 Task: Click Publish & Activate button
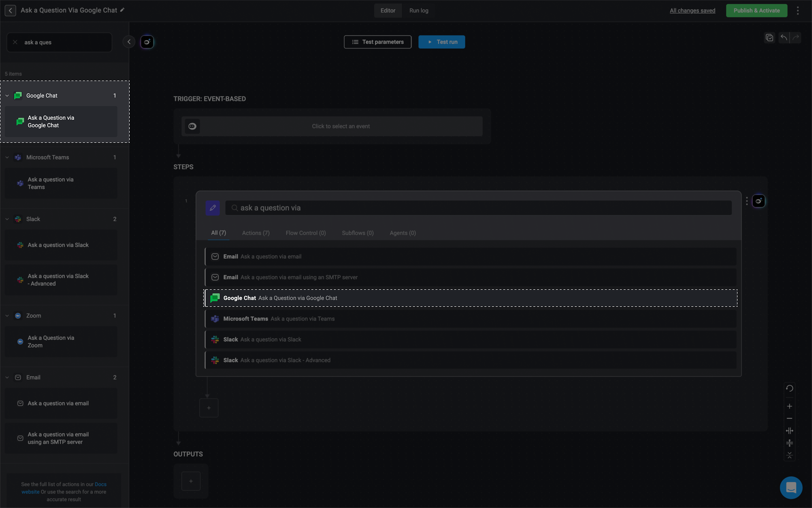click(756, 10)
